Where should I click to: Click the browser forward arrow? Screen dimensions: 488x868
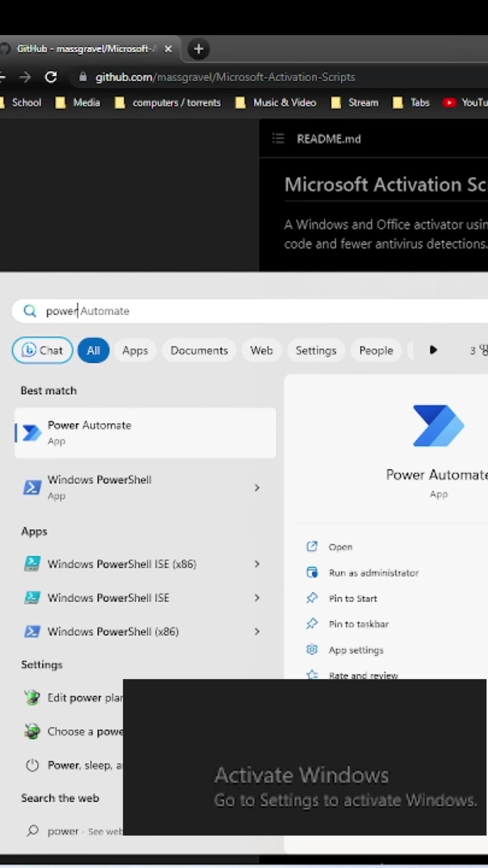[25, 77]
